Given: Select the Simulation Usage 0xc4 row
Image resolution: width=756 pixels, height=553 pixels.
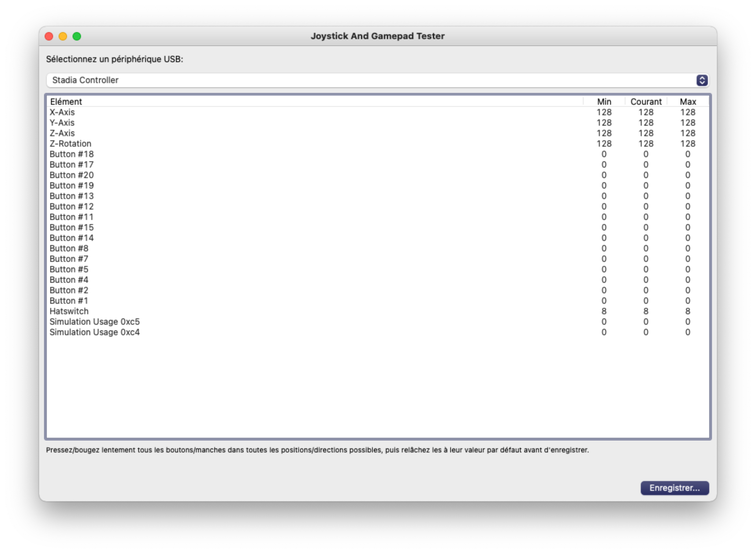Looking at the screenshot, I should [x=378, y=332].
